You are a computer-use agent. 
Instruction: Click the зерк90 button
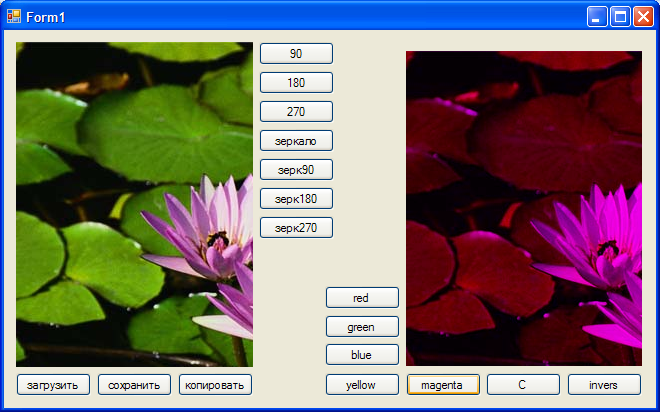pyautogui.click(x=296, y=170)
